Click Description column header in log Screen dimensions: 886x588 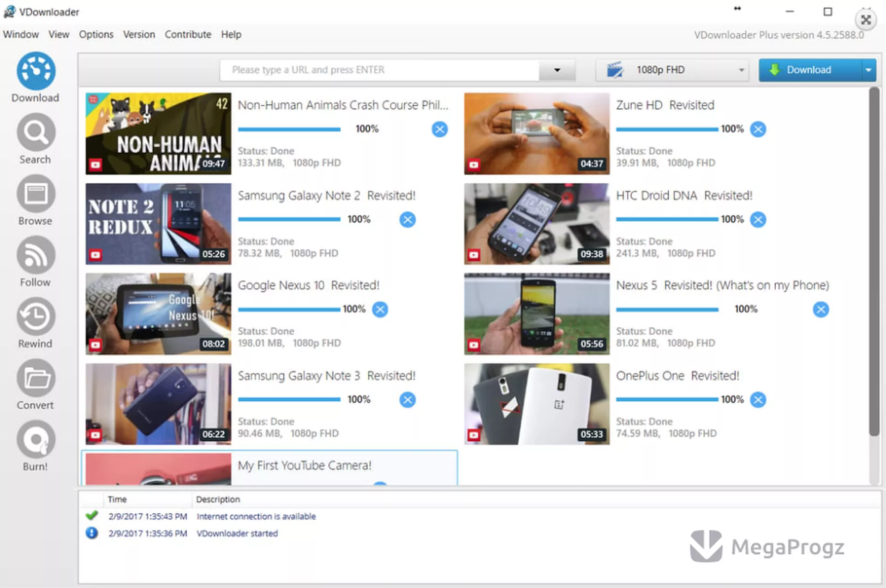218,499
